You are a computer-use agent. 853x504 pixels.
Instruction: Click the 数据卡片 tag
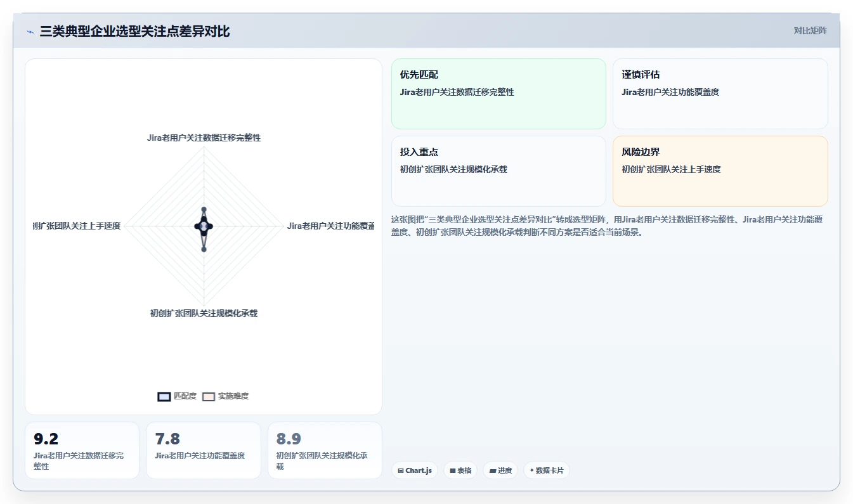pyautogui.click(x=546, y=470)
